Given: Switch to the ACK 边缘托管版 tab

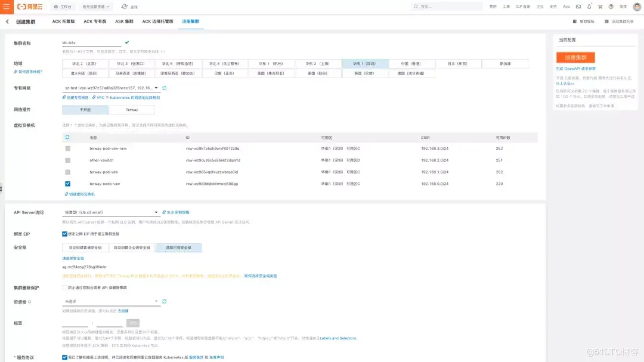Looking at the screenshot, I should click(157, 21).
